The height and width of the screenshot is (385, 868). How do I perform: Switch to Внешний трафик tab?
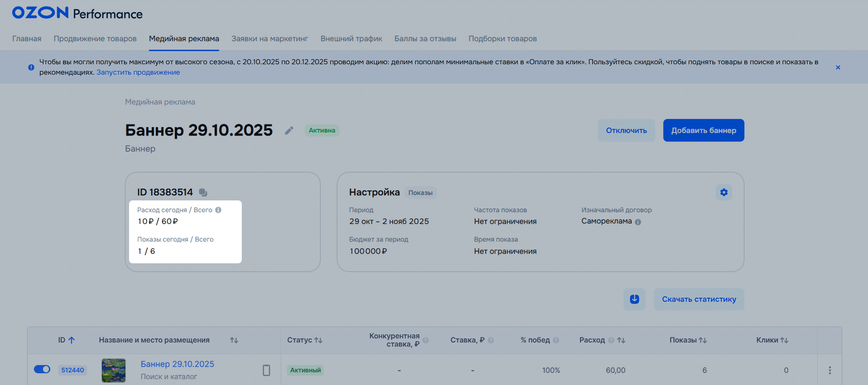(x=351, y=39)
